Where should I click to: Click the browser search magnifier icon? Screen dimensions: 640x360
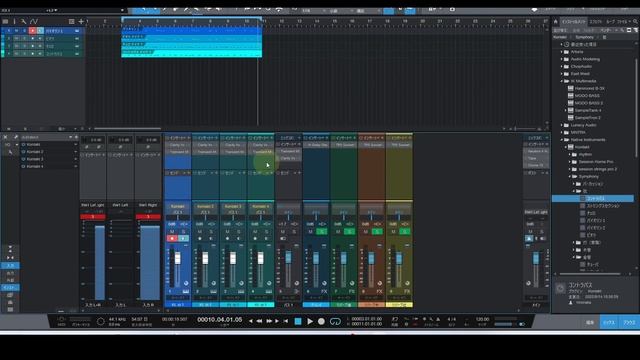(x=635, y=22)
